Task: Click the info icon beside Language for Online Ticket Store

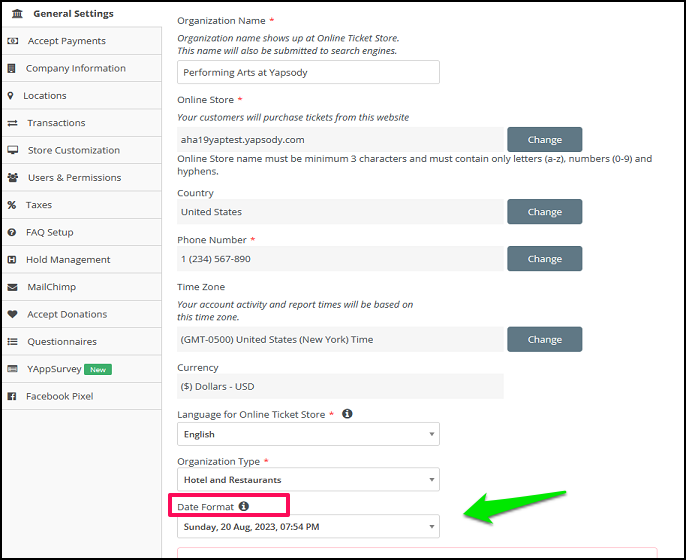Action: click(347, 413)
